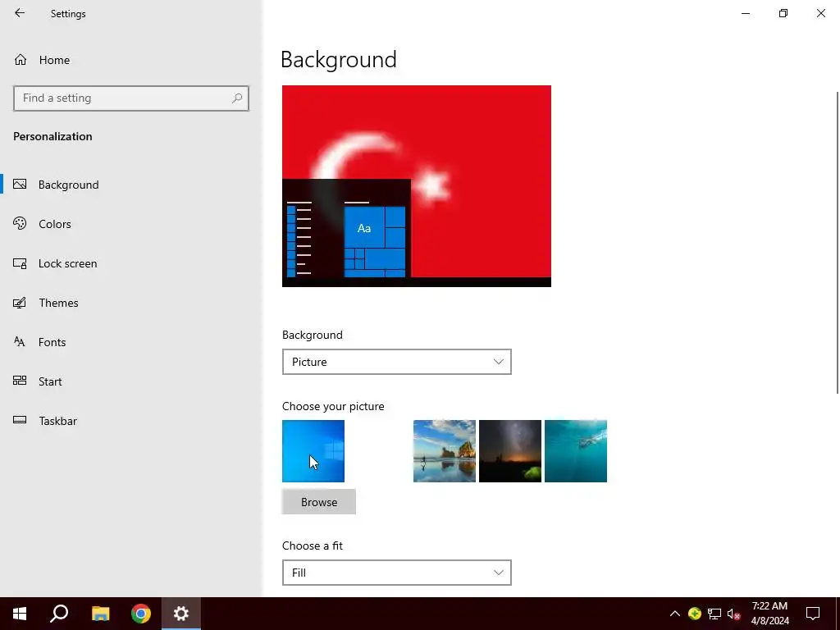The height and width of the screenshot is (630, 840).
Task: Click the red flag desktop preview image
Action: click(x=416, y=186)
